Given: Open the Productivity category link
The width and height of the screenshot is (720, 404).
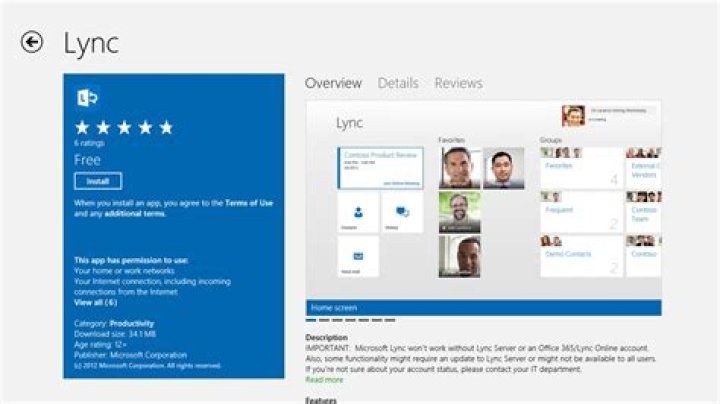Looking at the screenshot, I should pos(132,323).
